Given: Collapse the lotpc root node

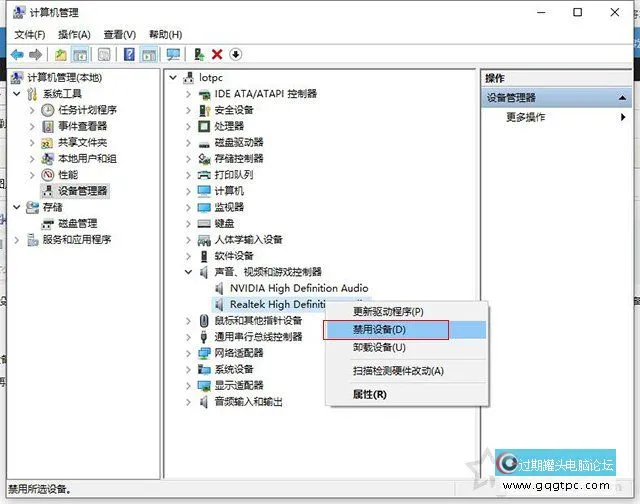Looking at the screenshot, I should [x=173, y=77].
